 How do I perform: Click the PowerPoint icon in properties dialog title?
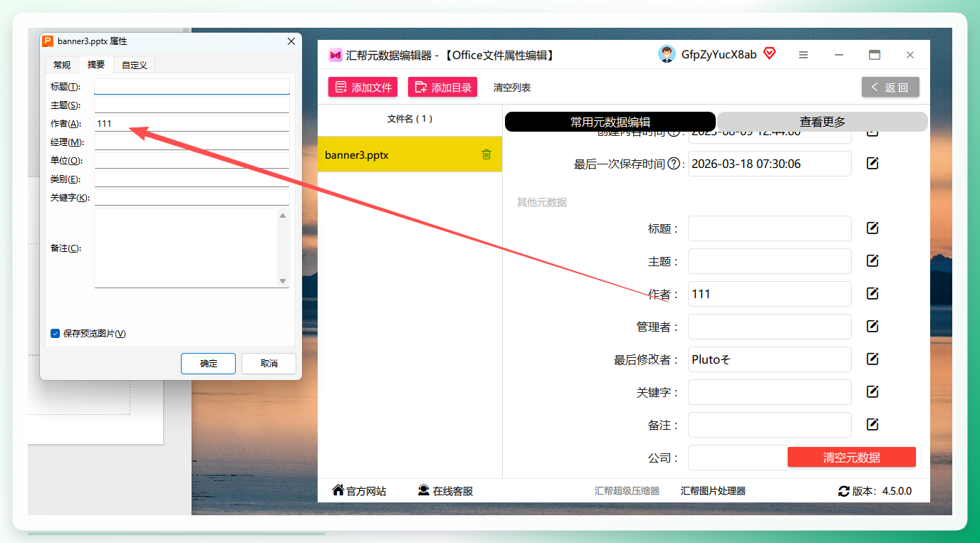coord(48,41)
